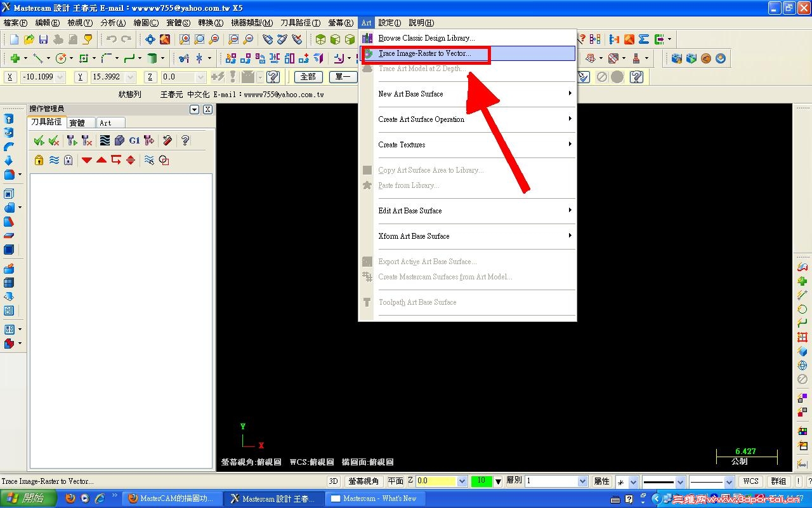The image size is (812, 508).
Task: Click the green color swatch showing 10
Action: [481, 481]
